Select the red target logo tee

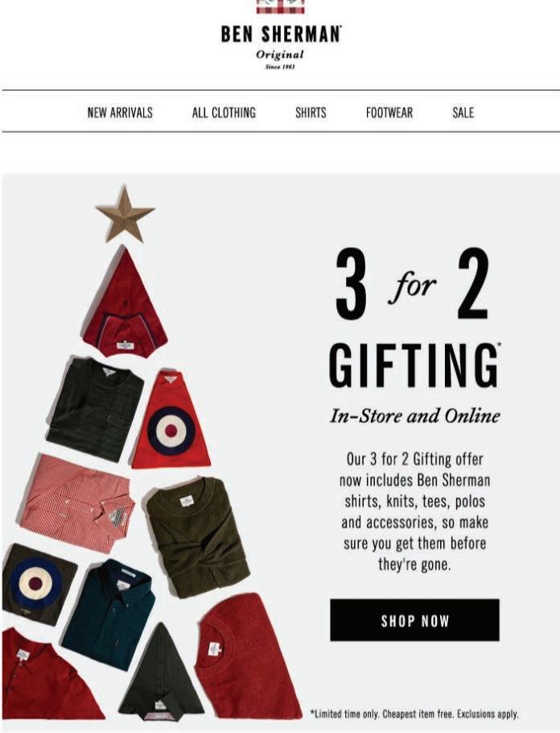[x=171, y=421]
